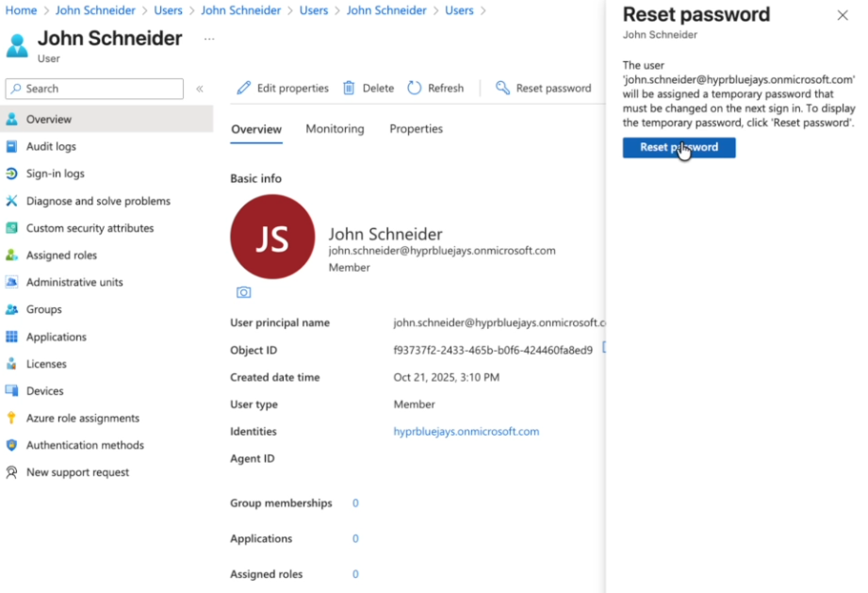The height and width of the screenshot is (593, 868).
Task: Close the Reset password panel
Action: pyautogui.click(x=843, y=15)
